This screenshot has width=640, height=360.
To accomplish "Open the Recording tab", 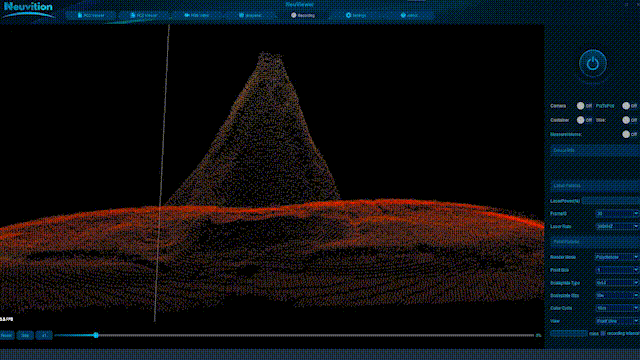I will [303, 15].
